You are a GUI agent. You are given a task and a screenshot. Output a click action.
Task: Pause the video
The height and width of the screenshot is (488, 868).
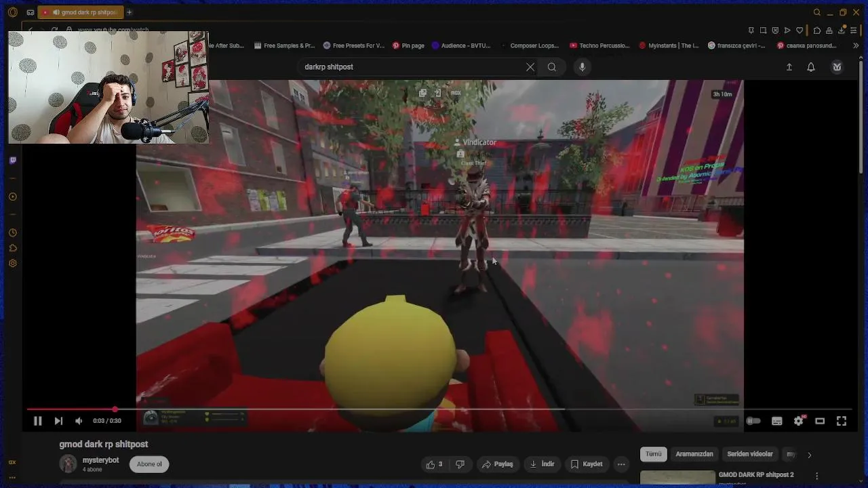pyautogui.click(x=38, y=421)
